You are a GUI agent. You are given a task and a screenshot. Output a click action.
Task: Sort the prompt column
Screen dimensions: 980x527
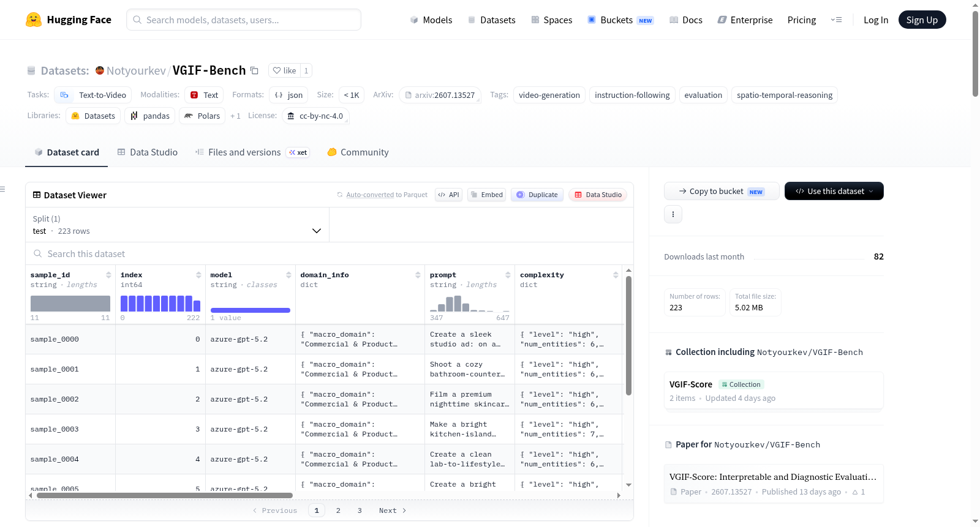pyautogui.click(x=508, y=275)
